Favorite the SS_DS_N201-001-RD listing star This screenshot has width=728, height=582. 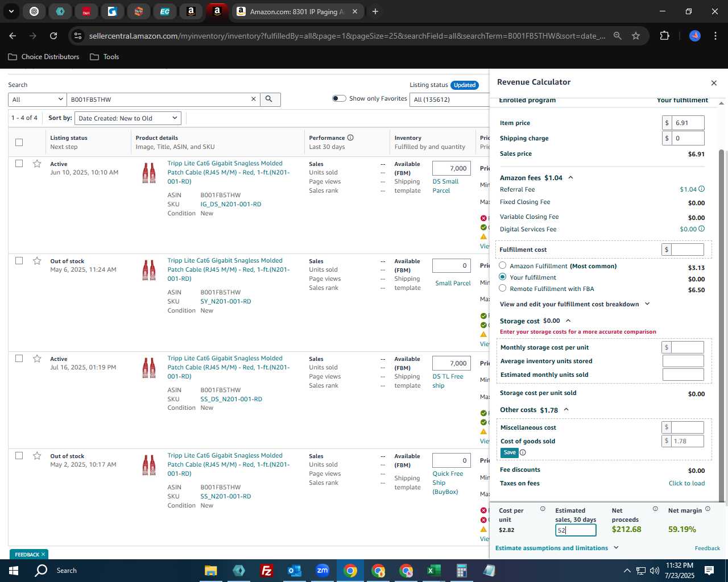point(37,359)
